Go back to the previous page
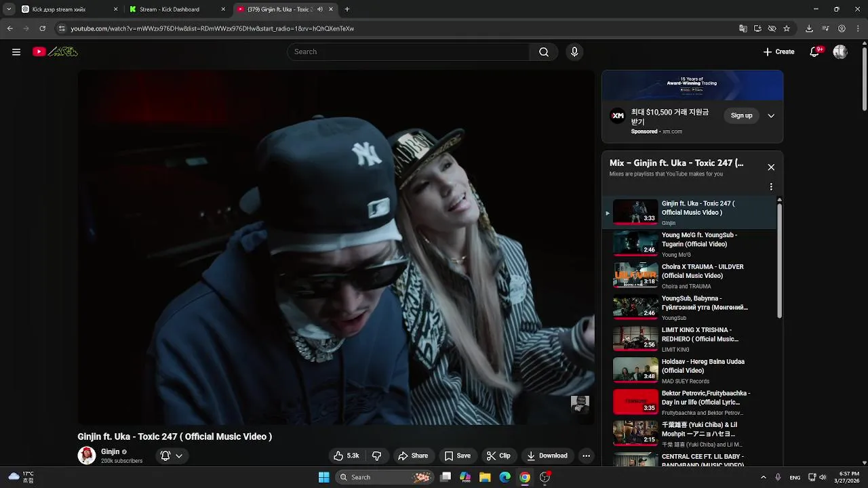 pos(9,28)
